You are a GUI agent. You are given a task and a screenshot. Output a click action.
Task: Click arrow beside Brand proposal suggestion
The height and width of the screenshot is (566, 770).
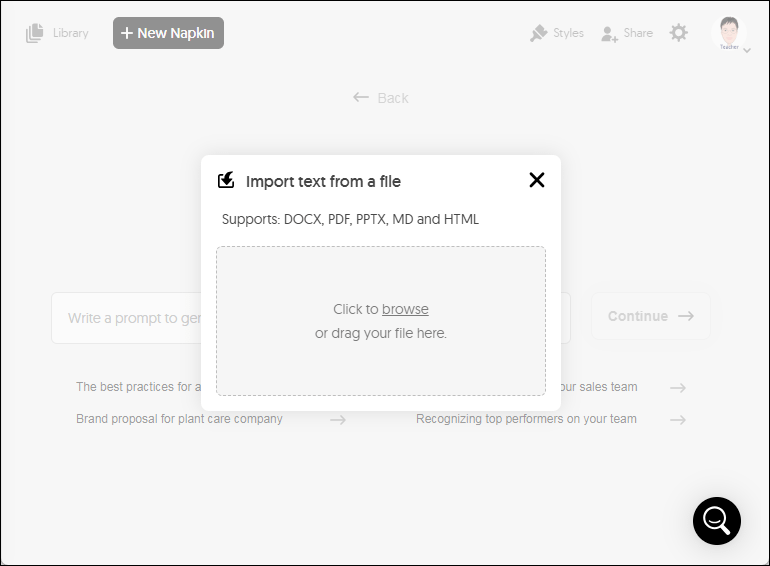click(338, 420)
